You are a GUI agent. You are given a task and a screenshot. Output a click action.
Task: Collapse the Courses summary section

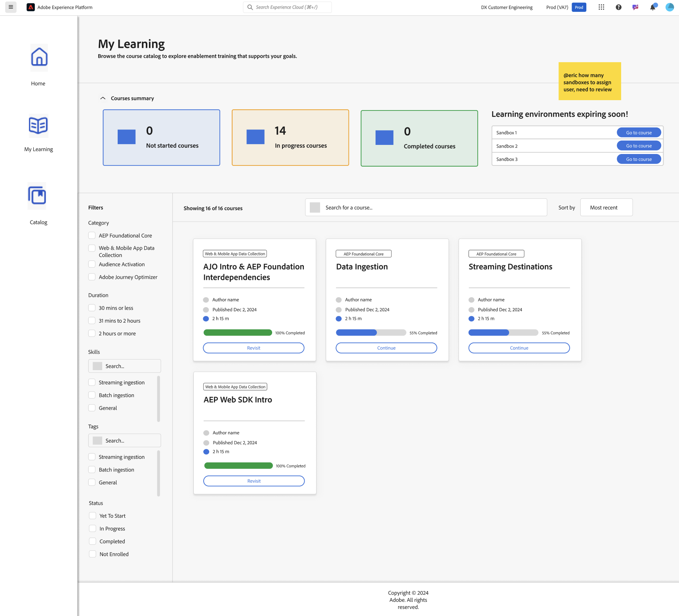tap(103, 98)
